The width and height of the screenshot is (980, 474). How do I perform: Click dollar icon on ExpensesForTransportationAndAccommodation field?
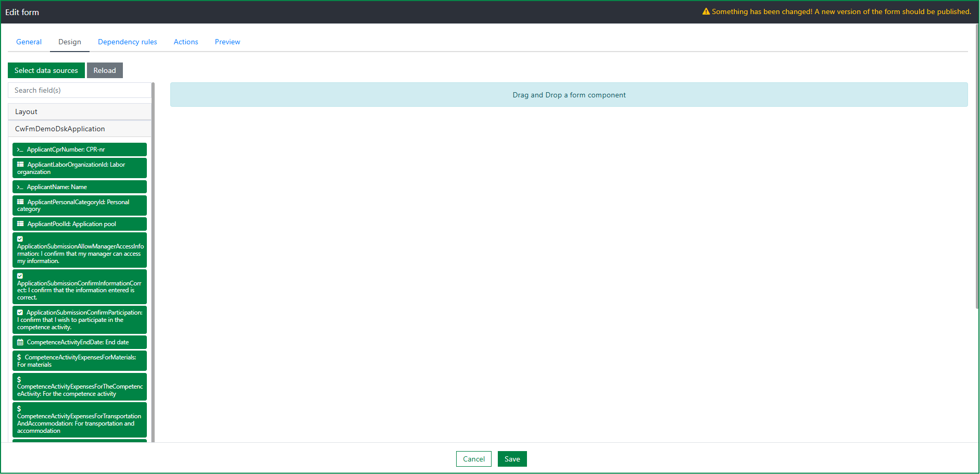(x=19, y=409)
